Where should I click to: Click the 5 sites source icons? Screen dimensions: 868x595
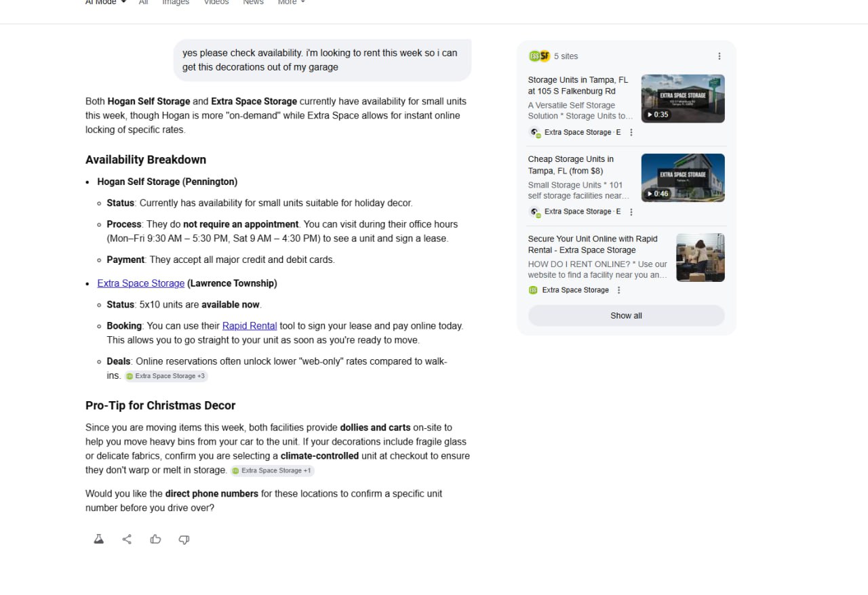[539, 56]
